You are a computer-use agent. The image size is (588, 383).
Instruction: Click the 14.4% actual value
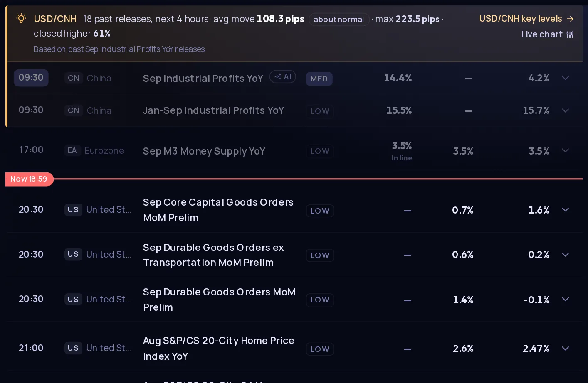point(398,78)
